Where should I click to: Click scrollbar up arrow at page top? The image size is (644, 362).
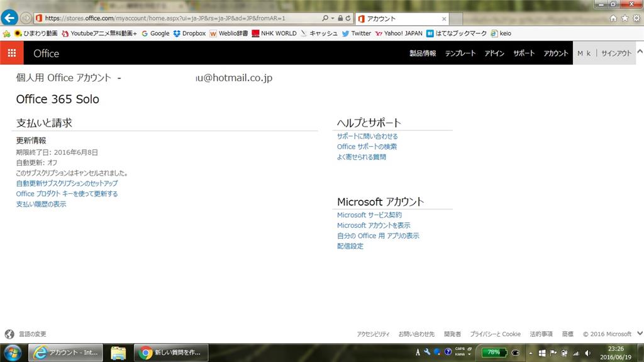click(x=640, y=52)
